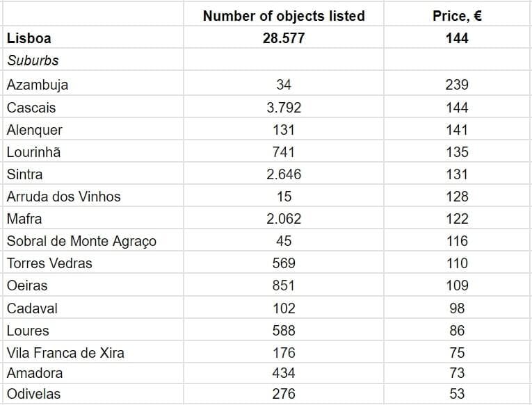The image size is (532, 405).
Task: Select the Cascais listing count 3.792
Action: tap(283, 108)
